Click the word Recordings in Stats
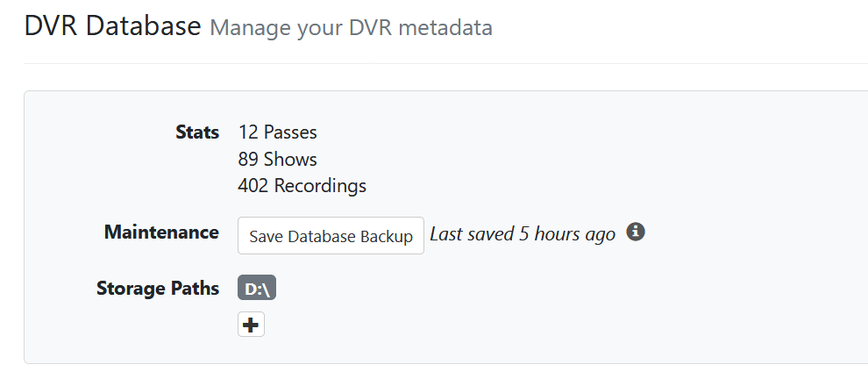868x379 pixels. click(320, 186)
